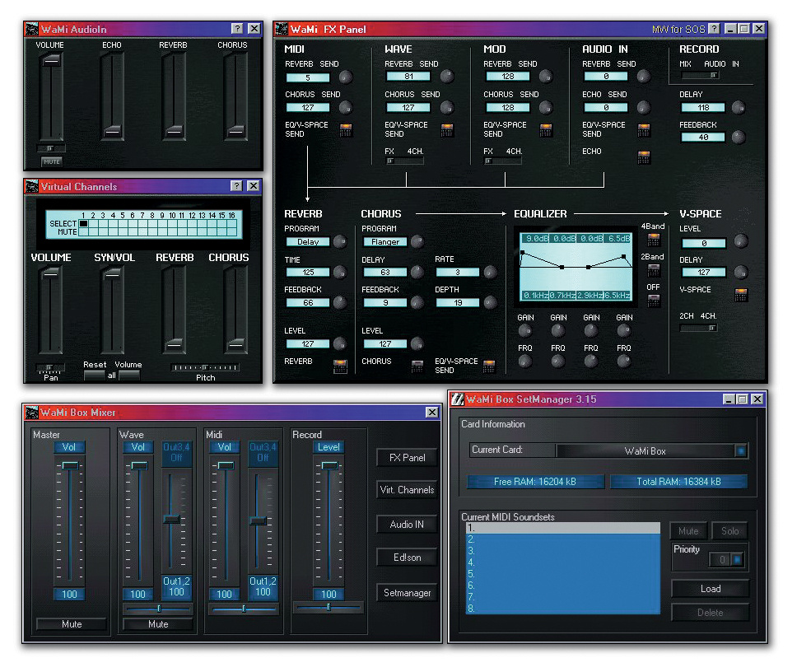The image size is (797, 672).
Task: Enable the 4Band equalizer icon
Action: click(x=654, y=240)
